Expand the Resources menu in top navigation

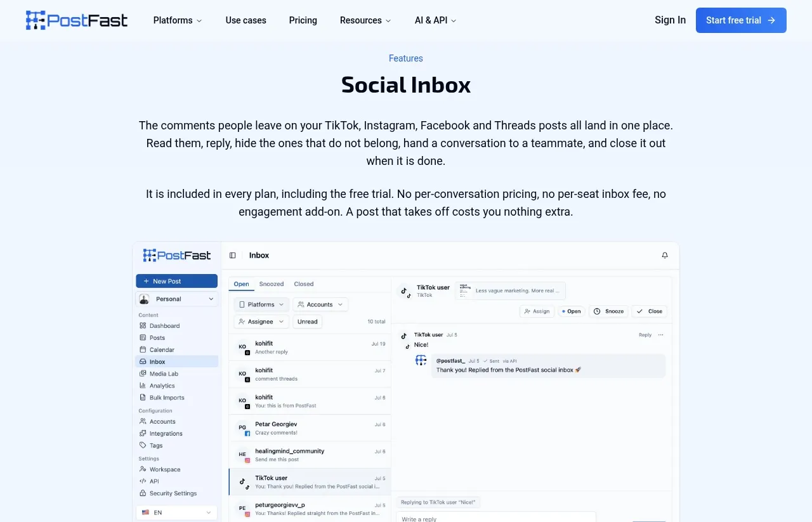[365, 20]
